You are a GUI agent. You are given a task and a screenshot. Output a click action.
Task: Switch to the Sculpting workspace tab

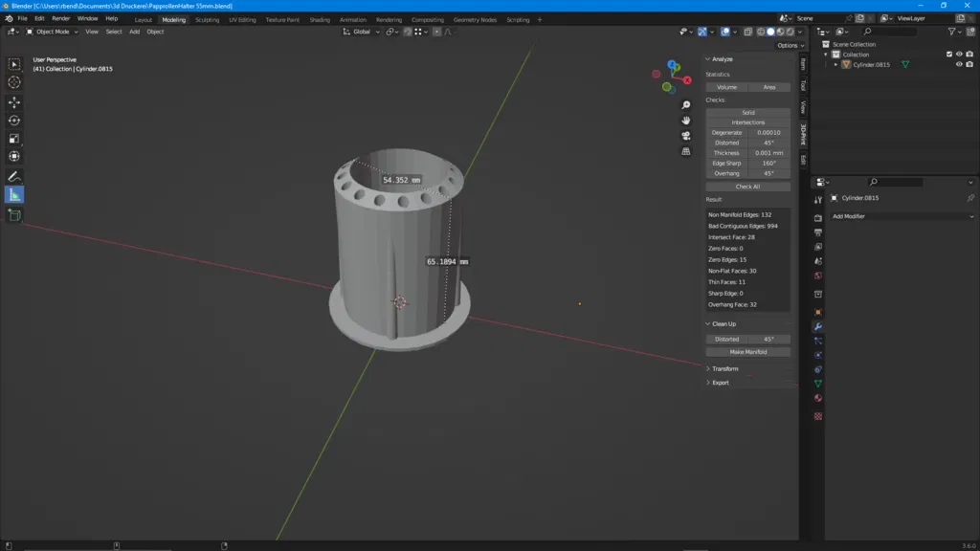207,19
